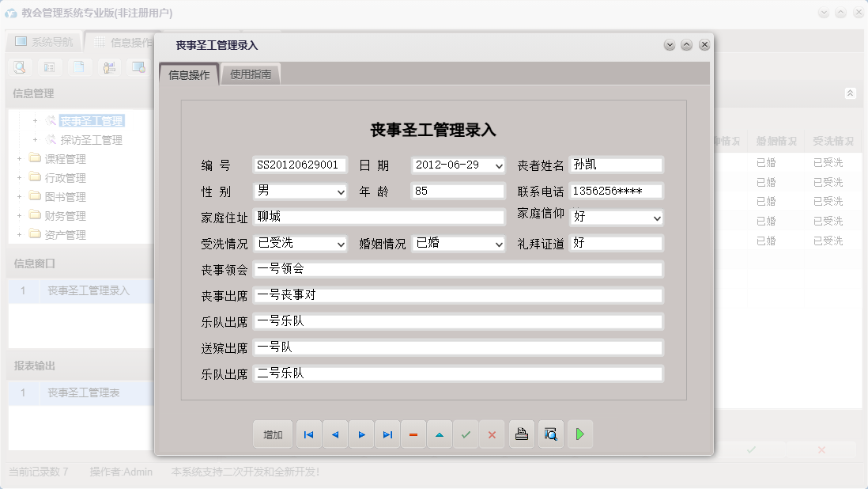Select the search icon in the top toolbar
Viewport: 868px width, 489px height.
(19, 67)
